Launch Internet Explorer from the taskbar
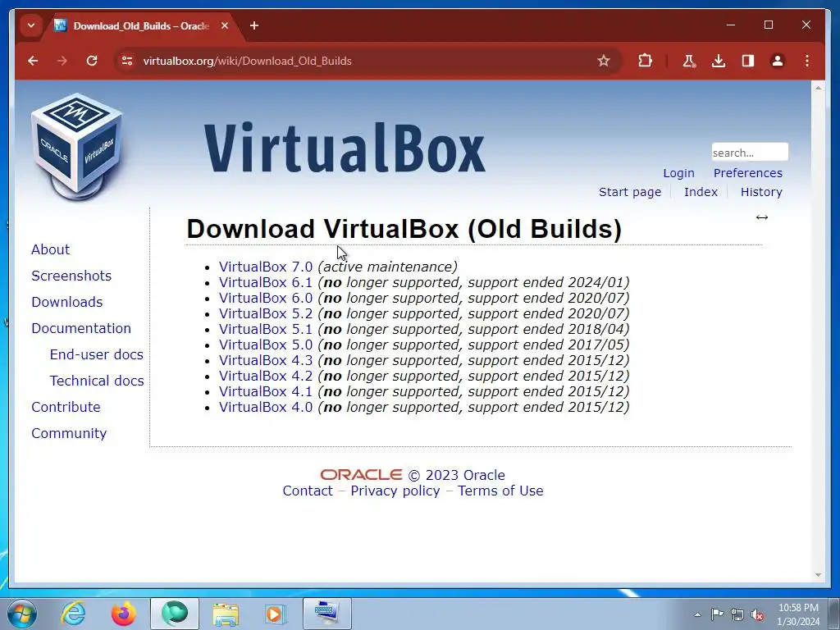Screen dimensions: 840x630 tap(73, 614)
